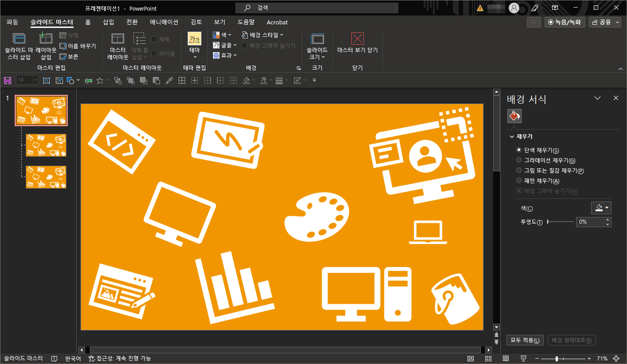Click zoom out minus button
Viewport: 627px width, 364px height.
(x=537, y=358)
